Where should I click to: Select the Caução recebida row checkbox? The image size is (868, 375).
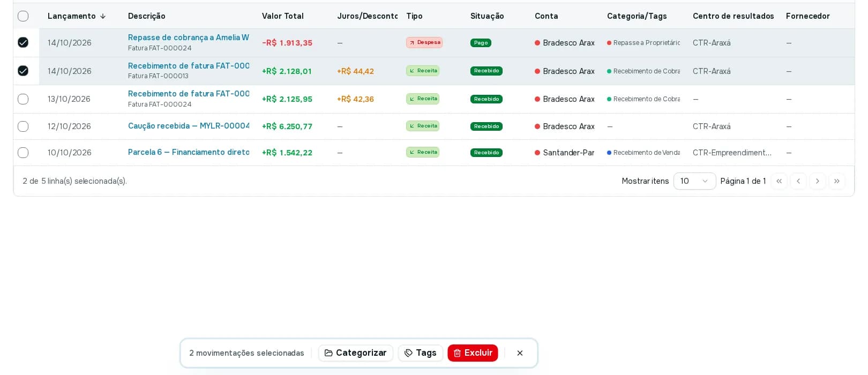[23, 126]
